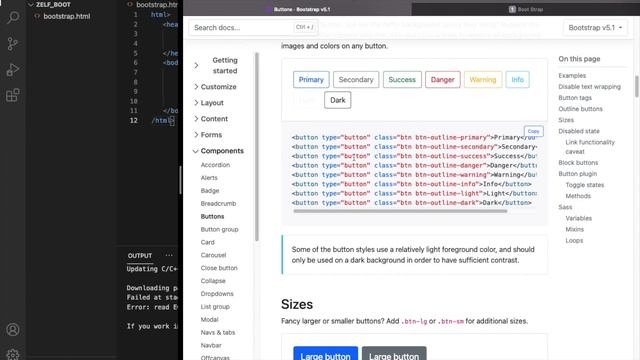The width and height of the screenshot is (640, 360).
Task: Click the code block horizontal scrollbar
Action: (400, 211)
